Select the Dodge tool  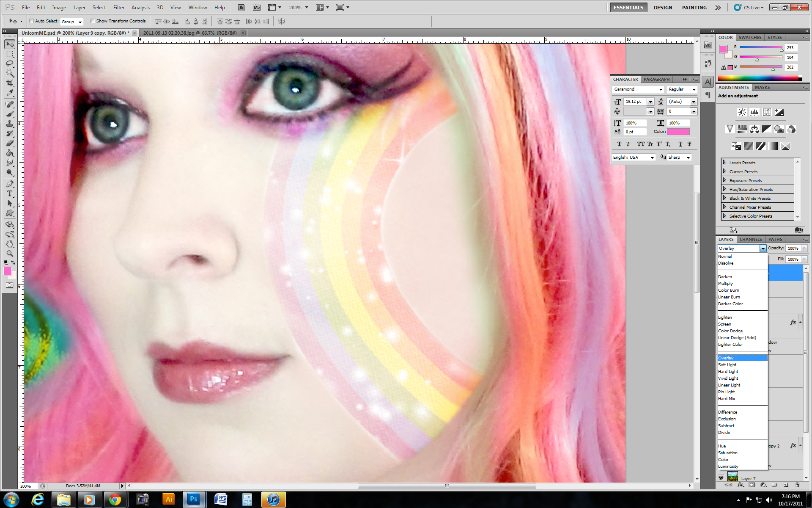point(10,172)
